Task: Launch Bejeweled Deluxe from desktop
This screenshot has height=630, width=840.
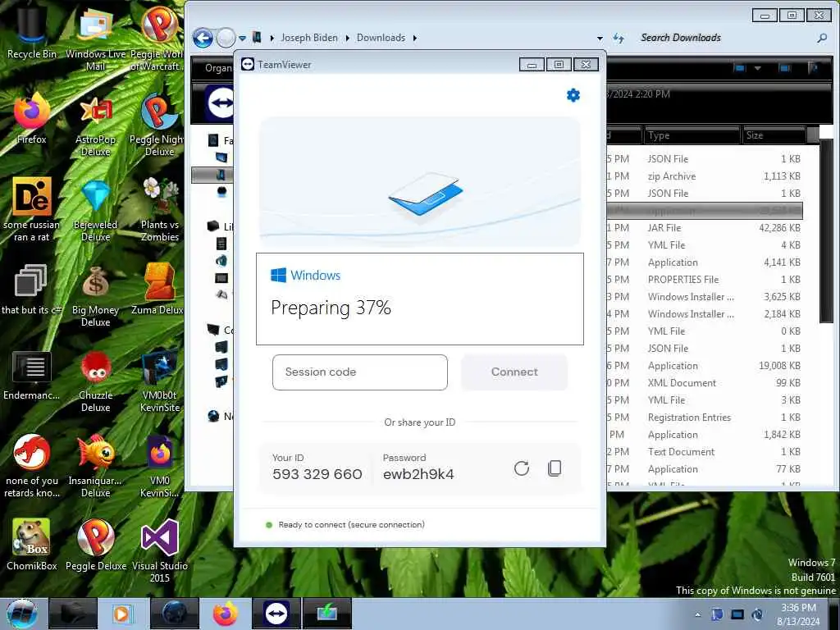Action: click(95, 211)
